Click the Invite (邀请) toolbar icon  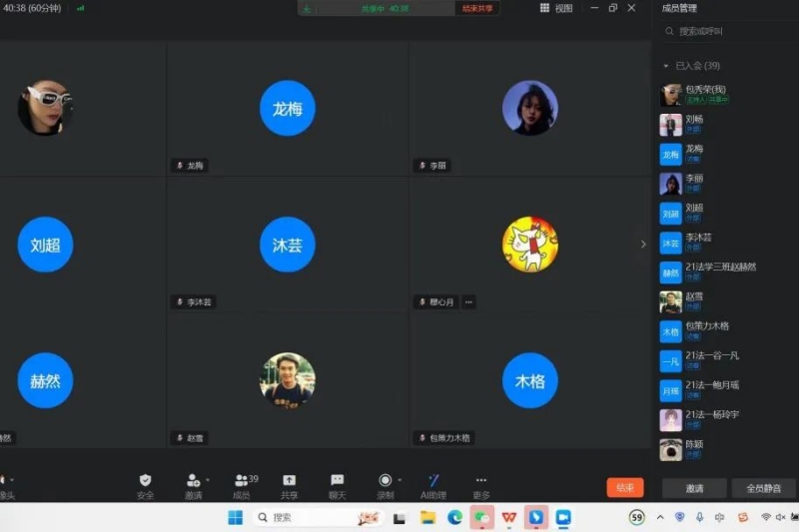click(193, 481)
